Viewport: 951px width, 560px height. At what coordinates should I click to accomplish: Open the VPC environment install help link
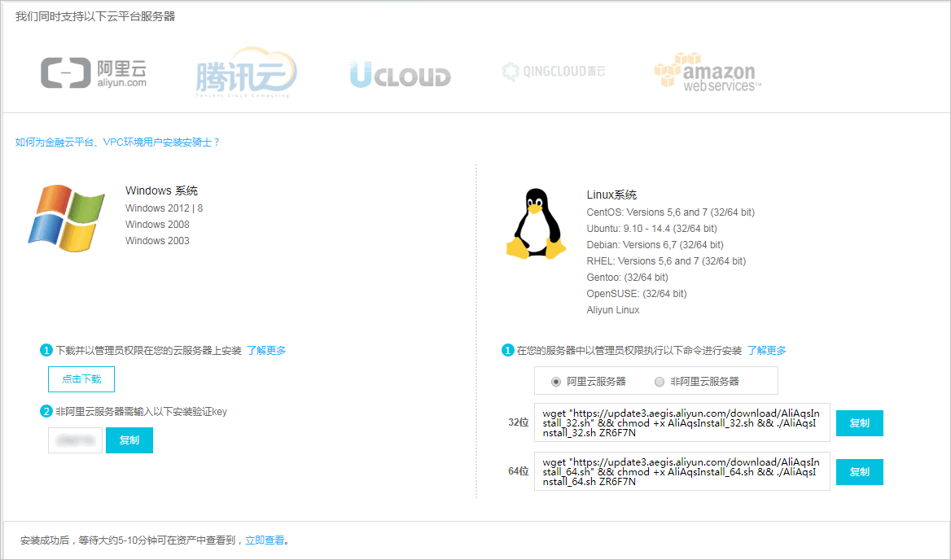[117, 142]
